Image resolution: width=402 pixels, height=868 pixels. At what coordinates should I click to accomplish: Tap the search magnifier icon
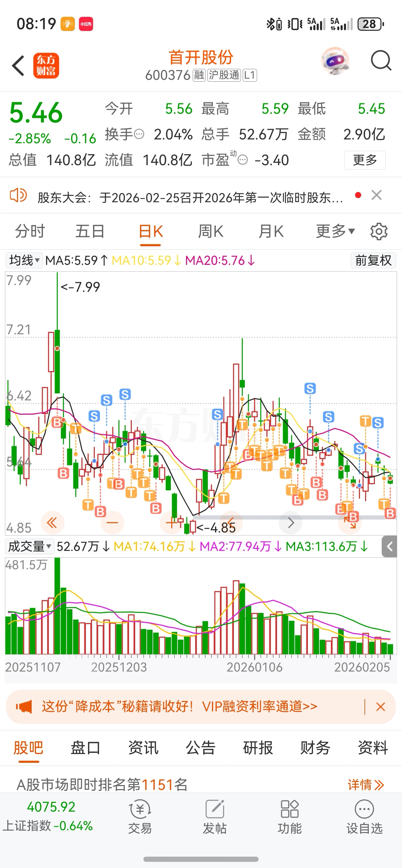[381, 61]
